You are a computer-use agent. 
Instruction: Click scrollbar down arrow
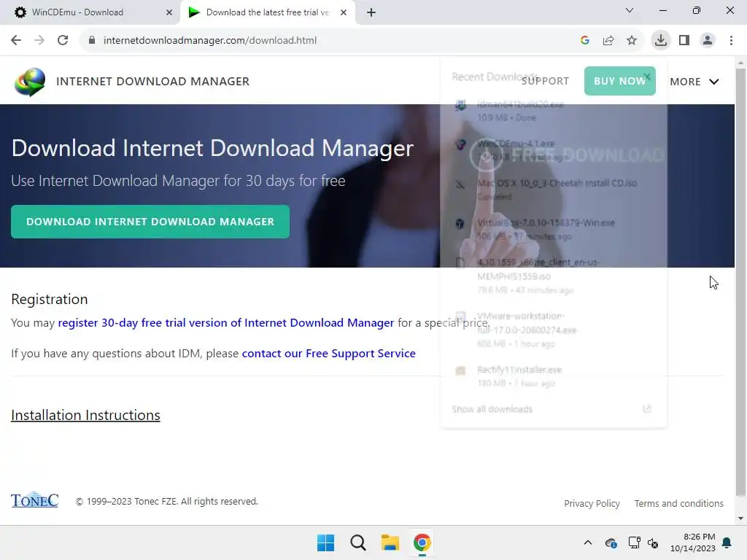tap(740, 518)
